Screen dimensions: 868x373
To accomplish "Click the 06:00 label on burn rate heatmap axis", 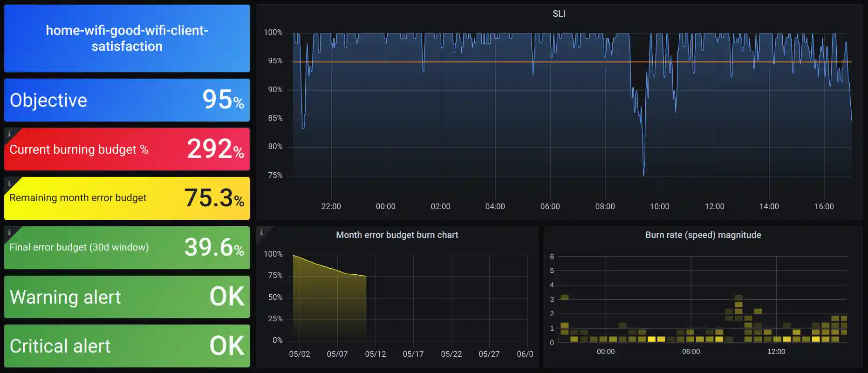I will [x=690, y=352].
